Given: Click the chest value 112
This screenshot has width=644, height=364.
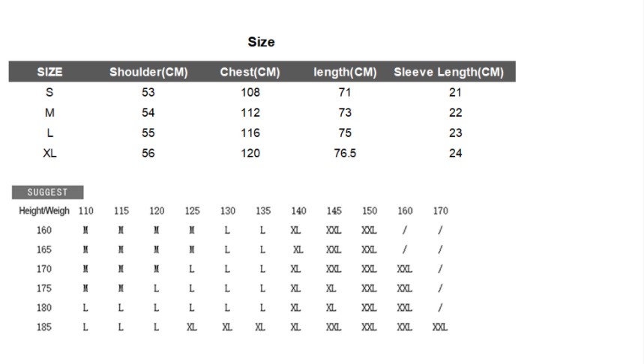Looking at the screenshot, I should tap(250, 113).
